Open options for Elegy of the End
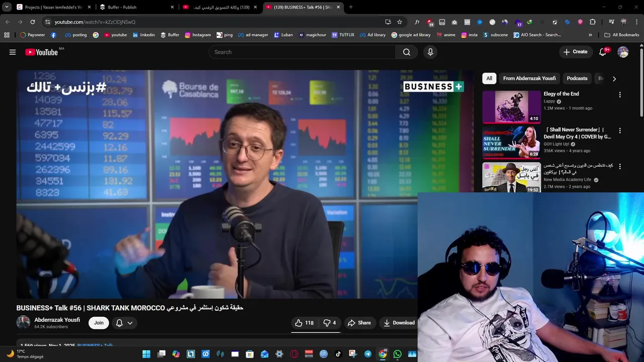 coord(620,95)
